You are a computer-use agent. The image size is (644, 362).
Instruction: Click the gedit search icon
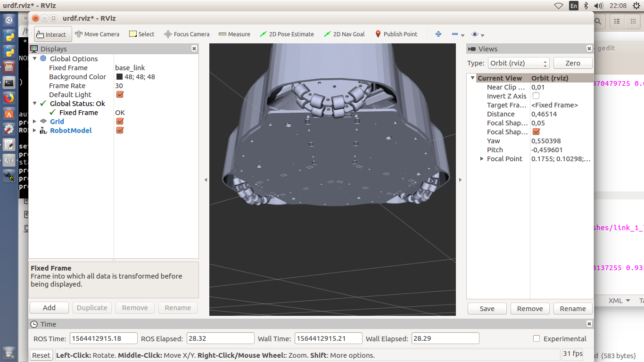(598, 21)
